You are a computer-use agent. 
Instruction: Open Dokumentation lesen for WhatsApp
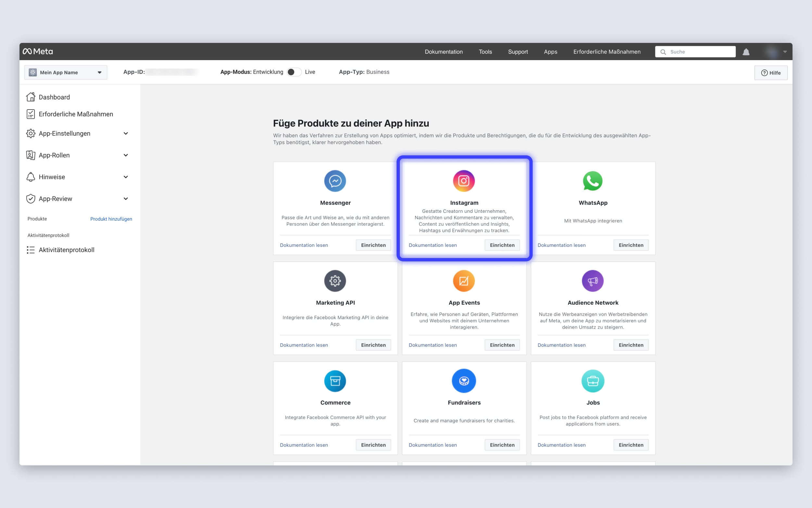click(x=561, y=245)
